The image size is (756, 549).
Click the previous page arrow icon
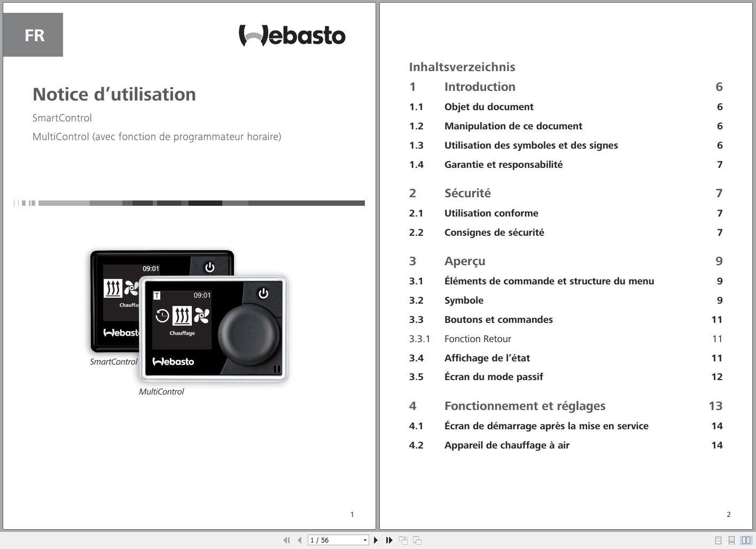click(x=300, y=540)
